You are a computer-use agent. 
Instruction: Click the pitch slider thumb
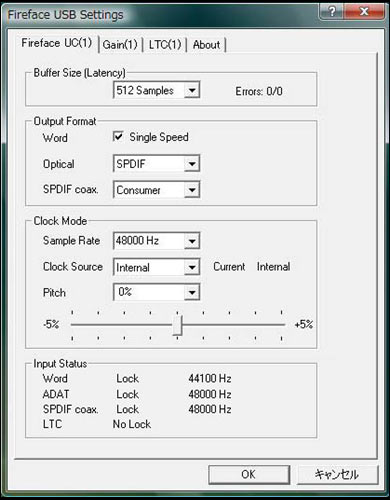pos(177,325)
